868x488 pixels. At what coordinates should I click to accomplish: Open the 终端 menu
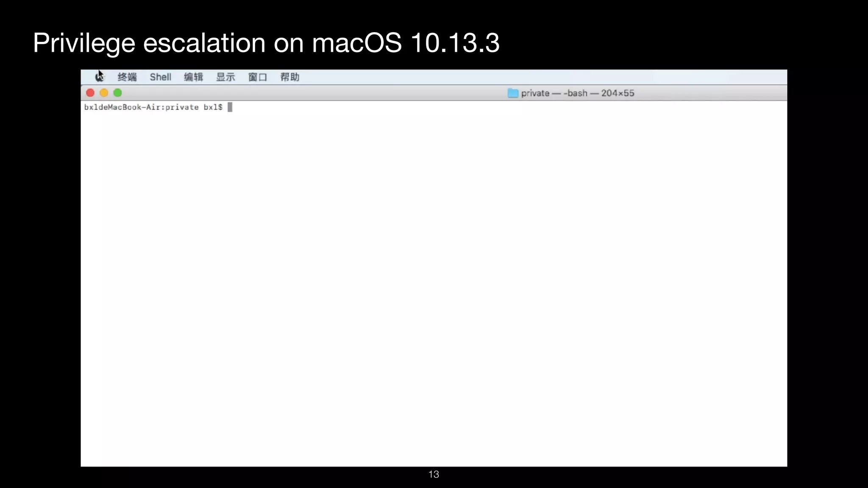click(127, 77)
